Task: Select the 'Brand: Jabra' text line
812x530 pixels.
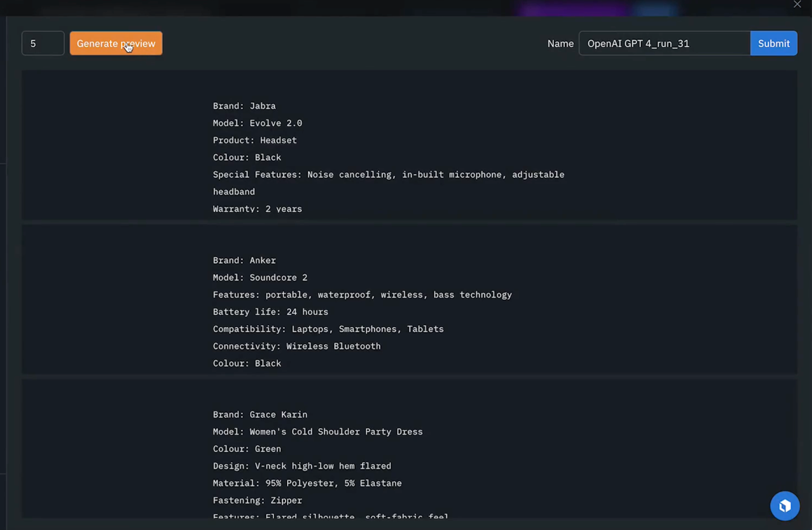Action: pyautogui.click(x=244, y=106)
